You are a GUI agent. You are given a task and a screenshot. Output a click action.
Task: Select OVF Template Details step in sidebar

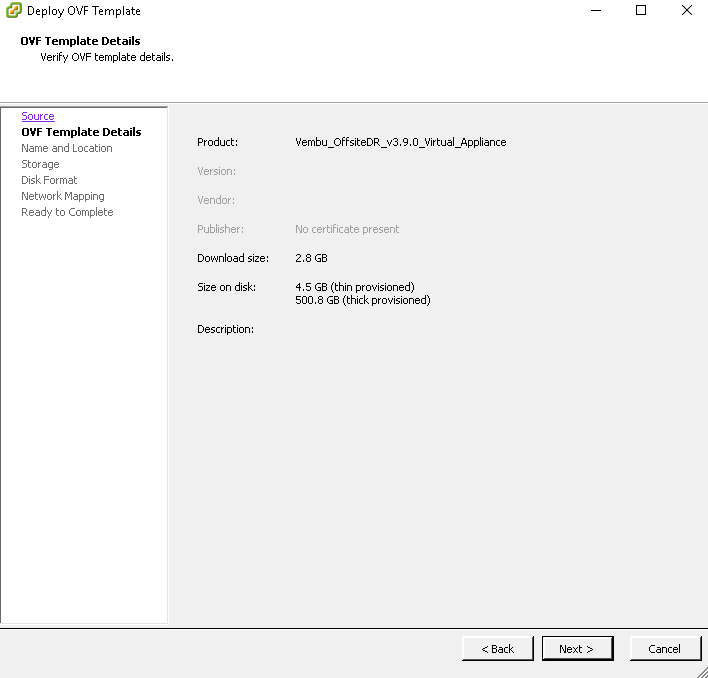[81, 132]
